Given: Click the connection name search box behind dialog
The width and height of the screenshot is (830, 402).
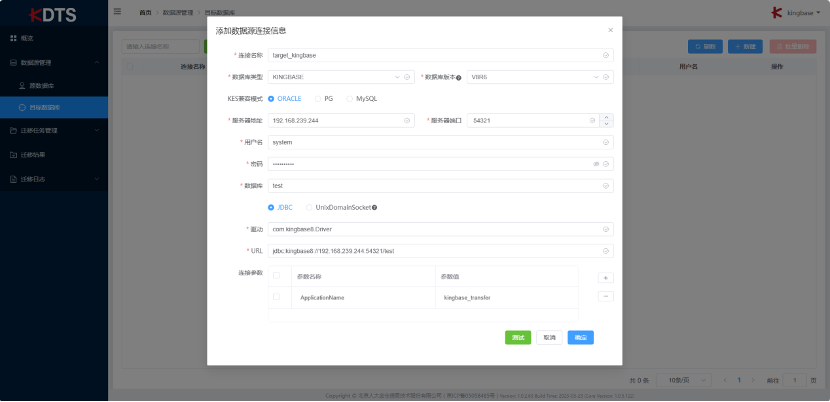Looking at the screenshot, I should (161, 47).
